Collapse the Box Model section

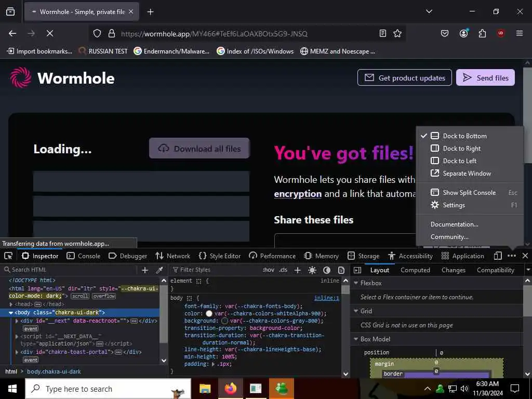coord(356,339)
